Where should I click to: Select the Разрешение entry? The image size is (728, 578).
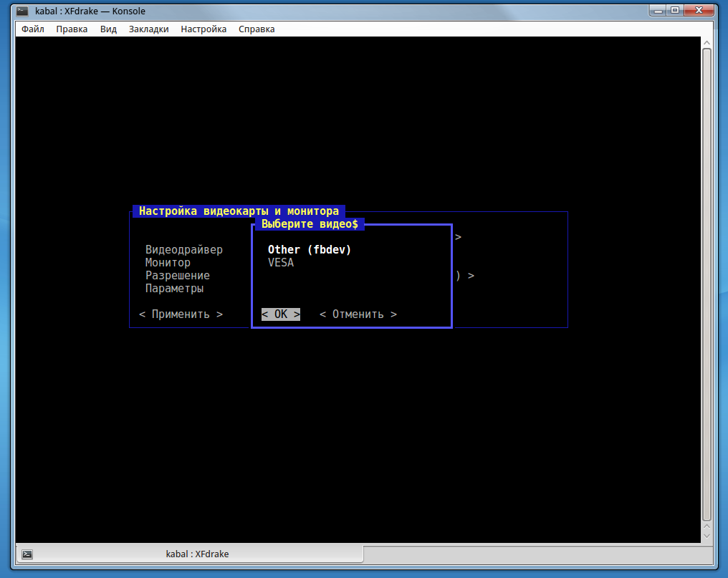(x=178, y=276)
